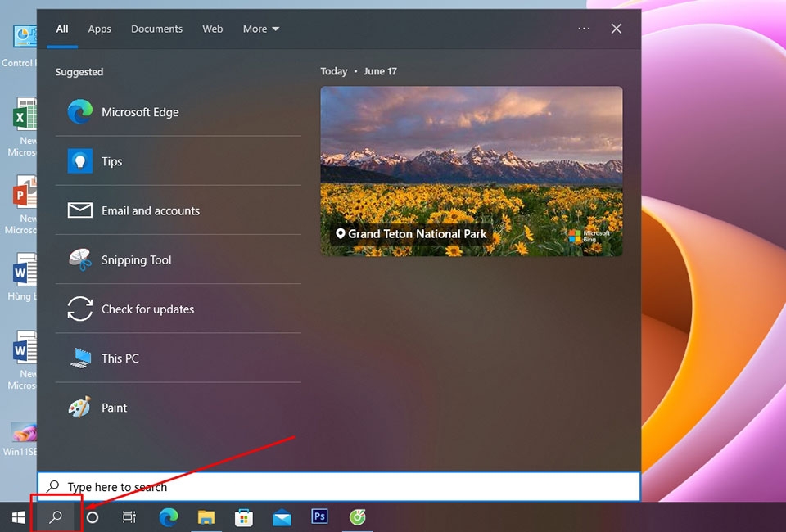
Task: Switch to the Apps tab
Action: click(x=99, y=29)
